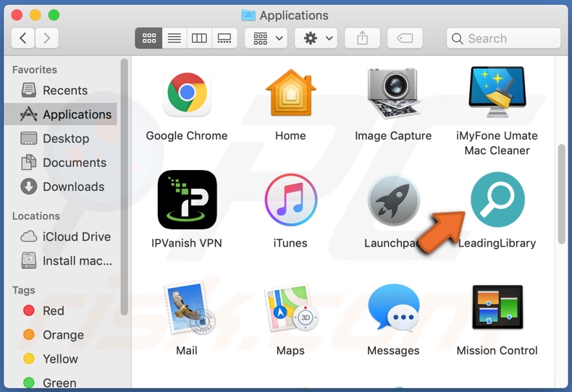Switch to gallery view

[224, 38]
